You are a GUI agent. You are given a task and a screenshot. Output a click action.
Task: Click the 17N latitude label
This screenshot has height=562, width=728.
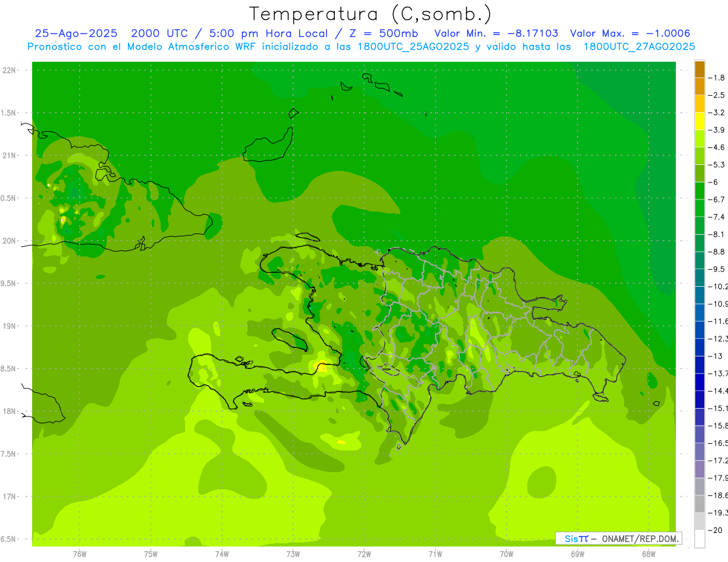pos(10,497)
